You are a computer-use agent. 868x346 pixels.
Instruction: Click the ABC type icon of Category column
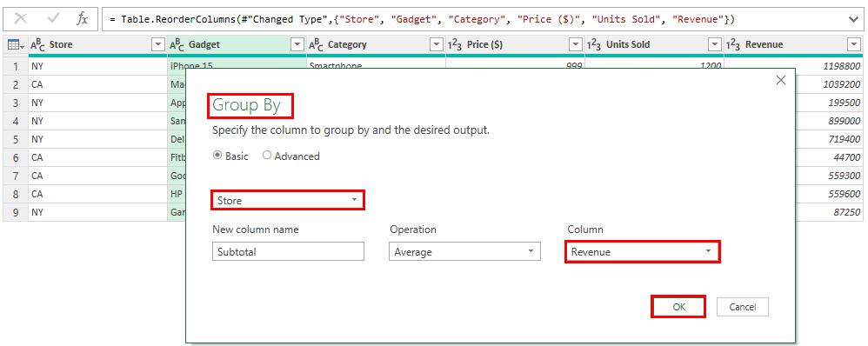point(316,45)
